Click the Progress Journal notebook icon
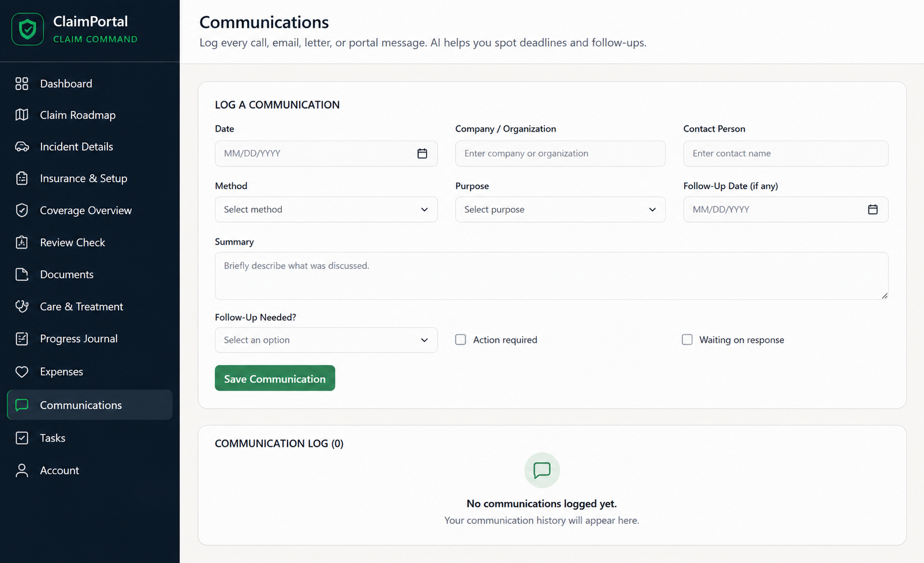 click(x=22, y=339)
